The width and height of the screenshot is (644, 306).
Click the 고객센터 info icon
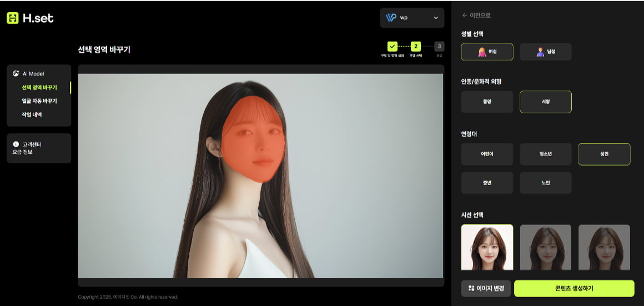(16, 144)
